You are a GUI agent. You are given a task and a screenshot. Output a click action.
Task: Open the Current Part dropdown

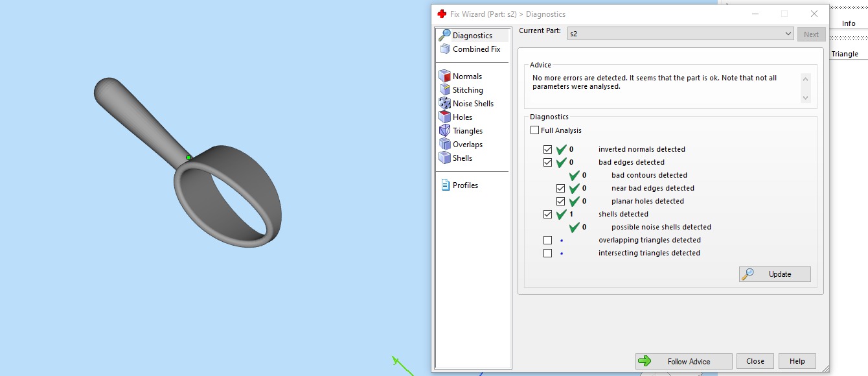pos(680,34)
